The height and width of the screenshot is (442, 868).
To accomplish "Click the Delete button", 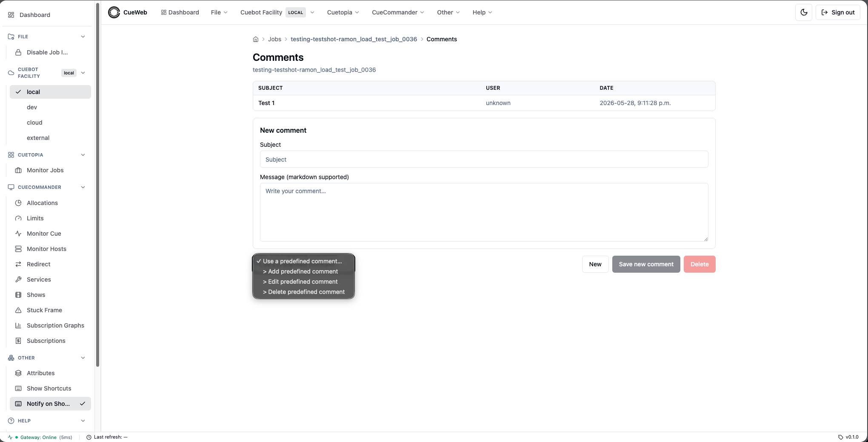I will (700, 264).
